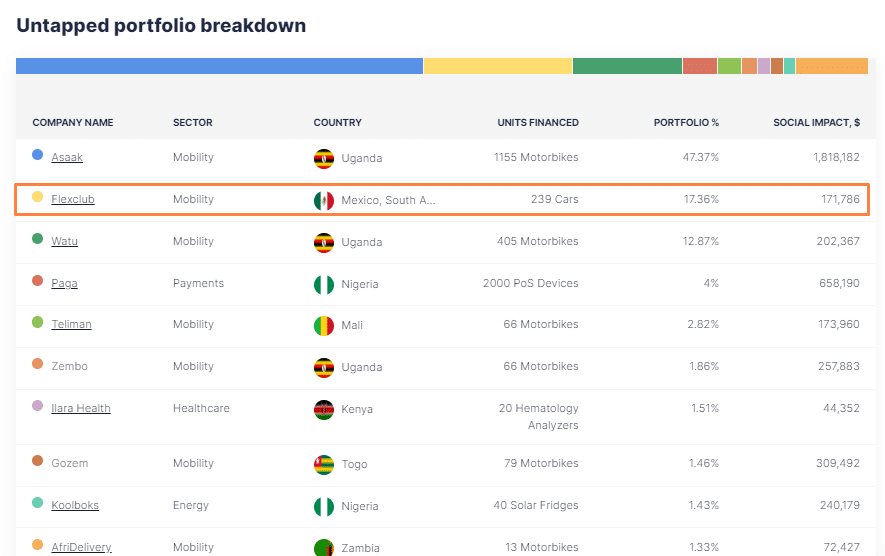This screenshot has height=556, width=885.
Task: Click the Gozem company name
Action: pos(69,463)
